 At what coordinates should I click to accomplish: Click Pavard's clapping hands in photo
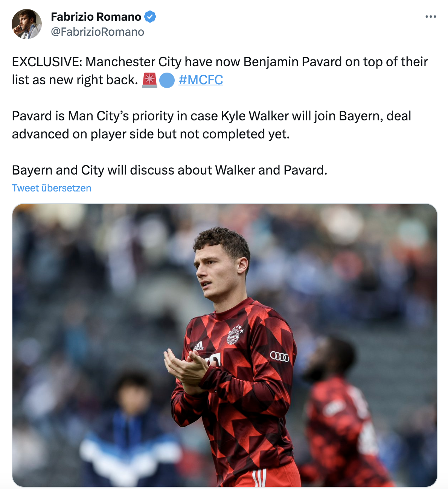(185, 369)
